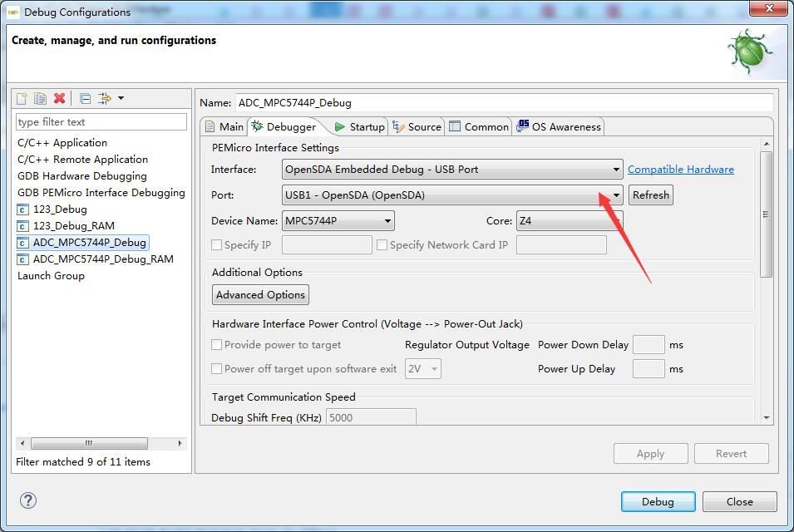Click the Refresh button
Screen dimensions: 794x532
click(x=651, y=195)
